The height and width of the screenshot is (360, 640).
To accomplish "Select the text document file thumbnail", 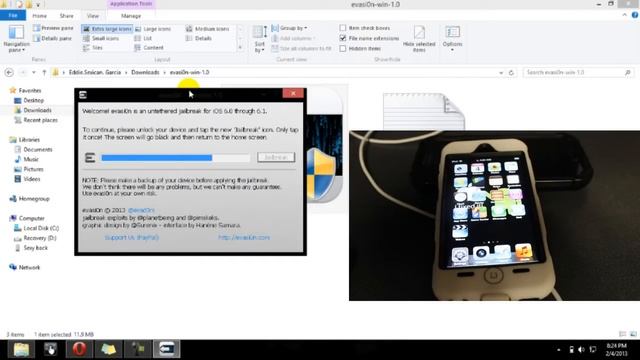I will [423, 111].
